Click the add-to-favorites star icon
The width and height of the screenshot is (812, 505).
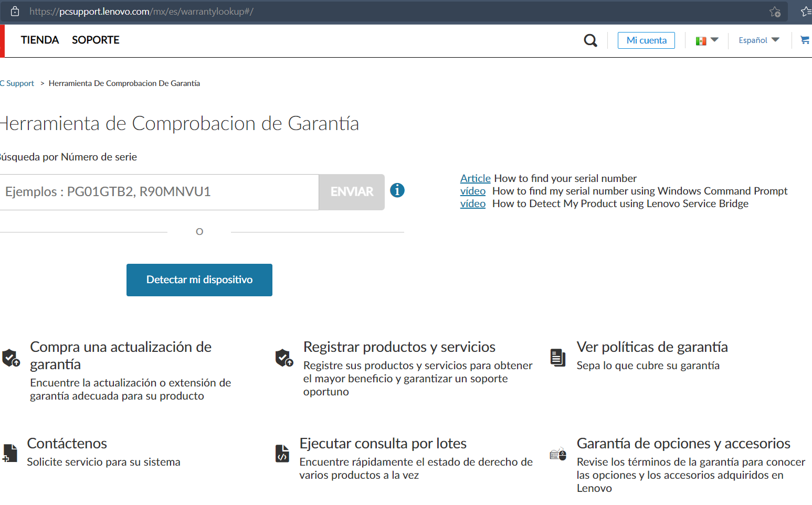click(x=775, y=12)
